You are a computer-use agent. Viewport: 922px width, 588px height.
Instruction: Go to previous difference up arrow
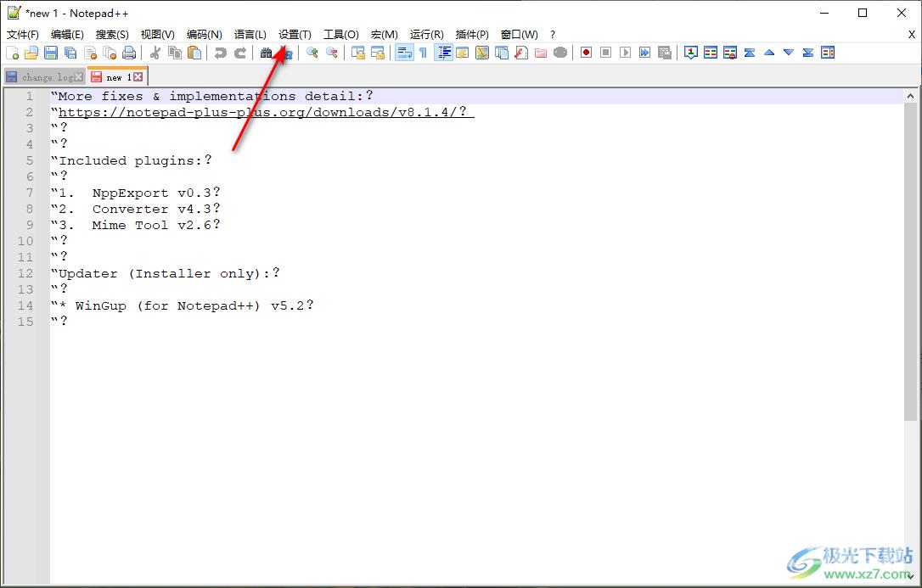[x=769, y=53]
